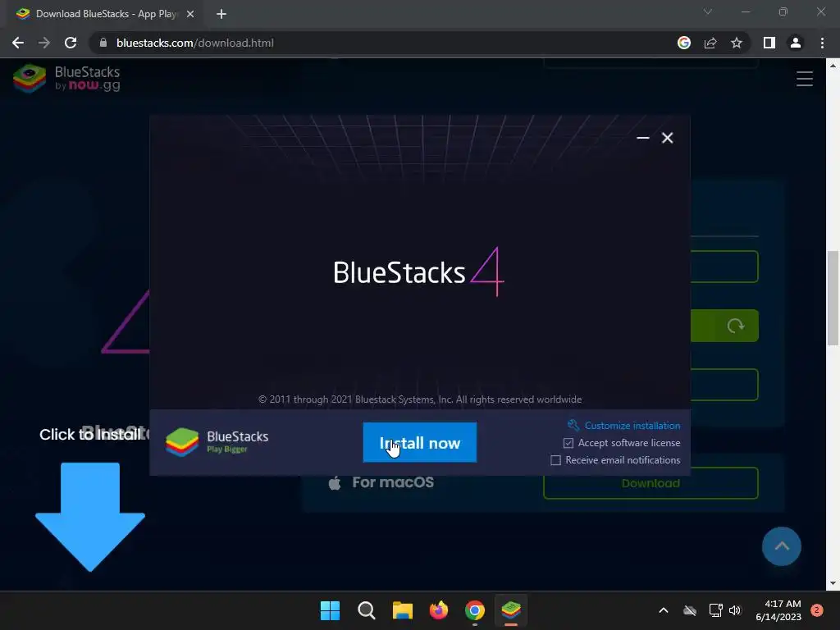Click BlueStacks installer taskbar icon
Screen dimensions: 840x630
pyautogui.click(x=511, y=610)
